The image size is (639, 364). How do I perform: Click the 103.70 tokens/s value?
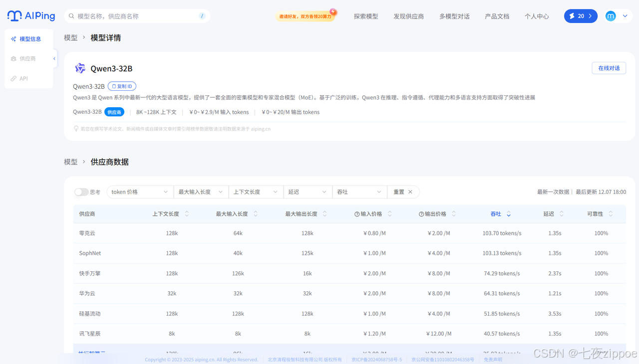[x=502, y=233]
